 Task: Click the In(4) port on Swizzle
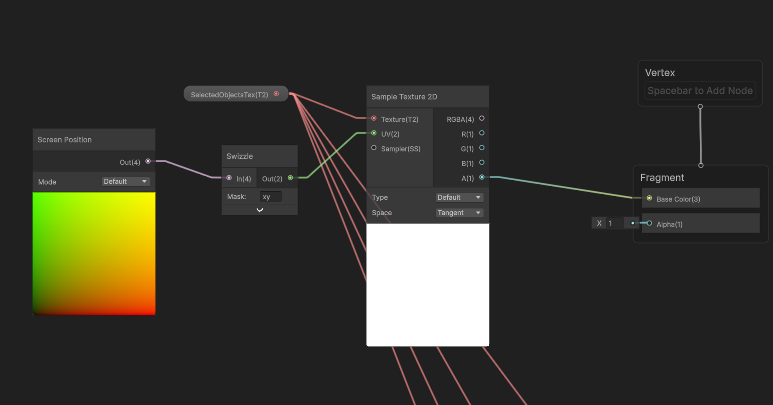click(229, 178)
